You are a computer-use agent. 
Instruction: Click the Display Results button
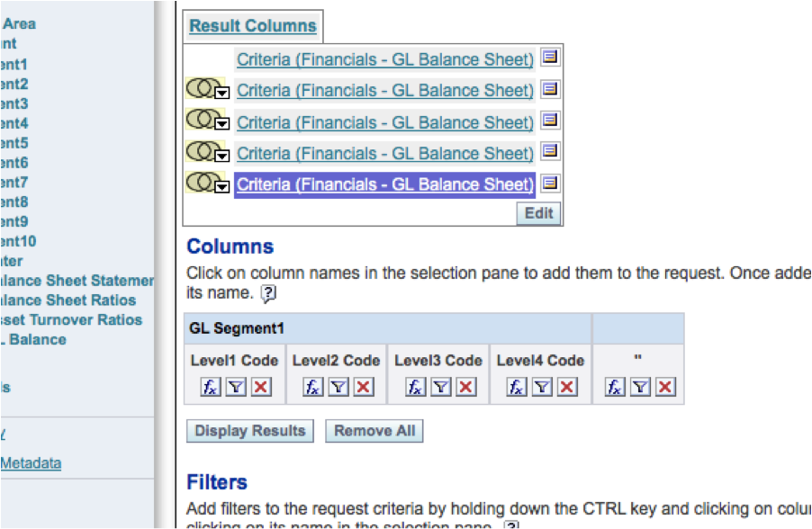point(249,430)
